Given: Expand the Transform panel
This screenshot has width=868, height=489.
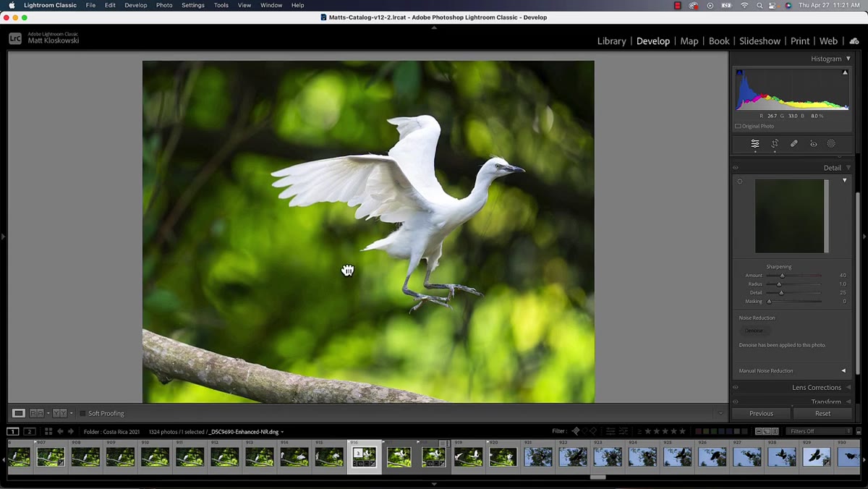Looking at the screenshot, I should pos(848,401).
